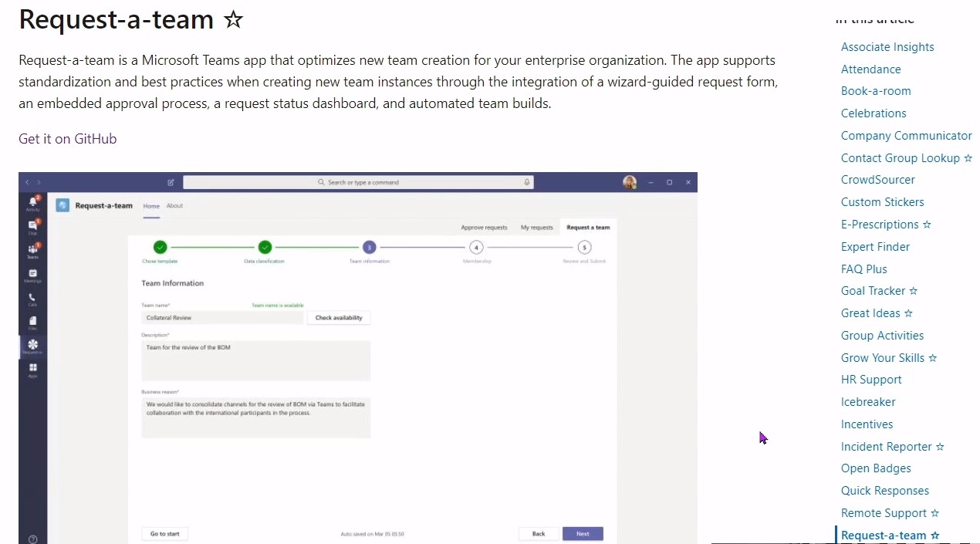Open E-Prescriptions section link
Screen dimensions: 980x544
pos(886,225)
